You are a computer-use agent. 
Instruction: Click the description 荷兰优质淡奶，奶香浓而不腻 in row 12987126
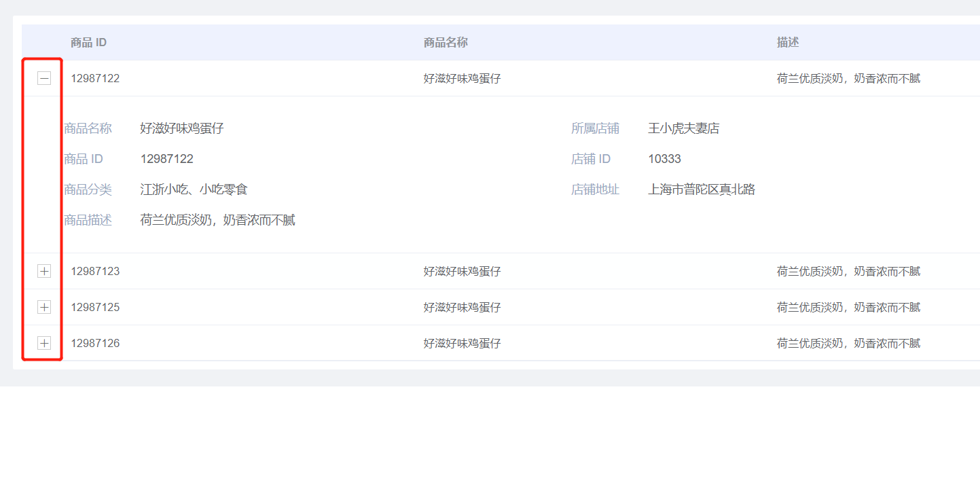(x=849, y=343)
